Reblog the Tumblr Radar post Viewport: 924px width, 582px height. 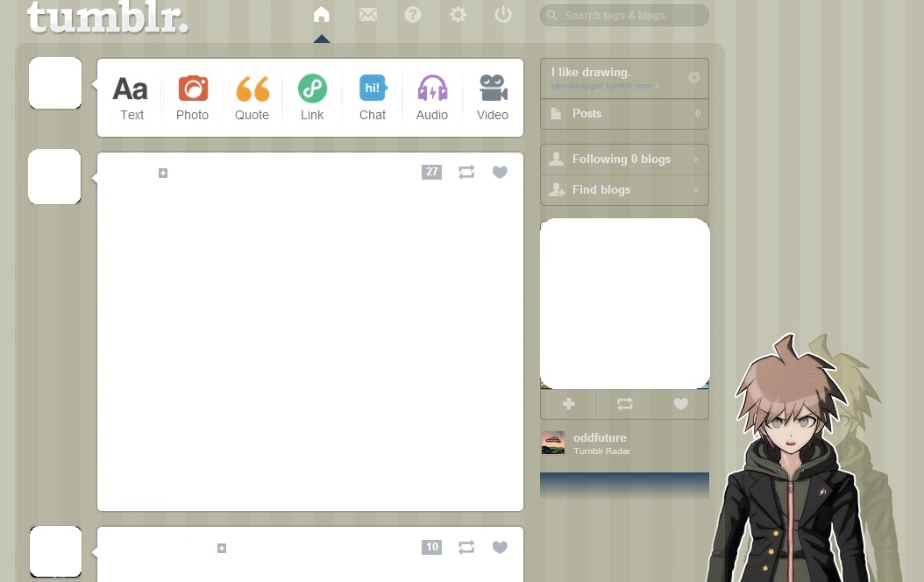pos(625,404)
